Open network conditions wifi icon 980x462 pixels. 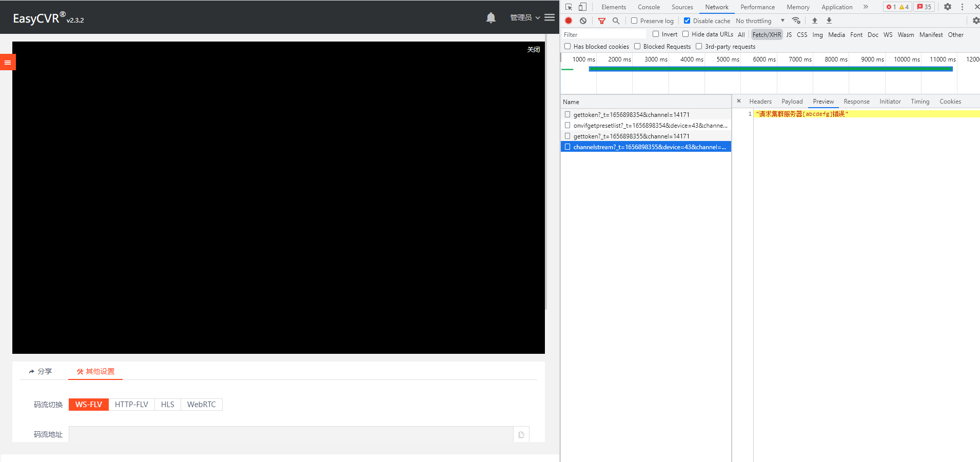(796, 21)
